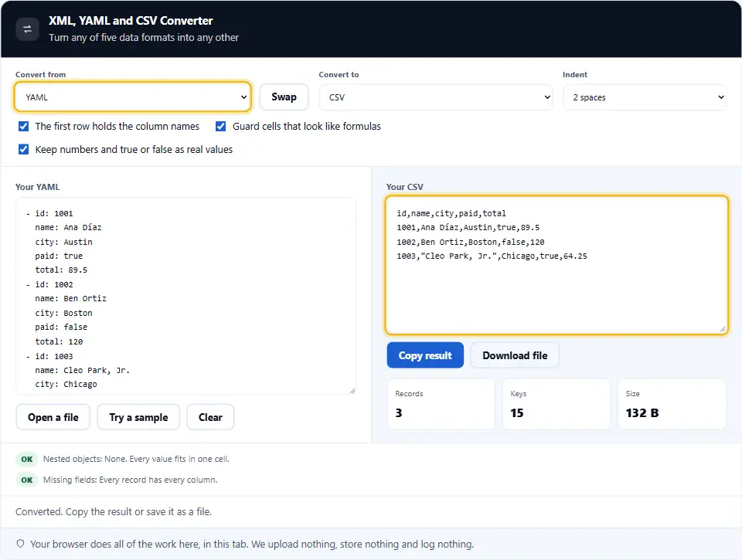Screen dimensions: 742x560
Task: Click the OK badge for Nested objects
Action: click(27, 459)
